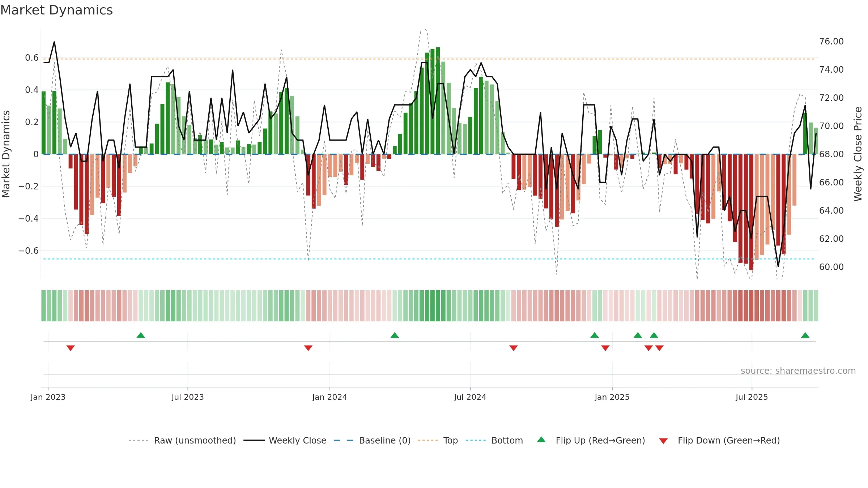868x488 pixels.
Task: Click the 0.6 left axis tick
Action: [32, 57]
